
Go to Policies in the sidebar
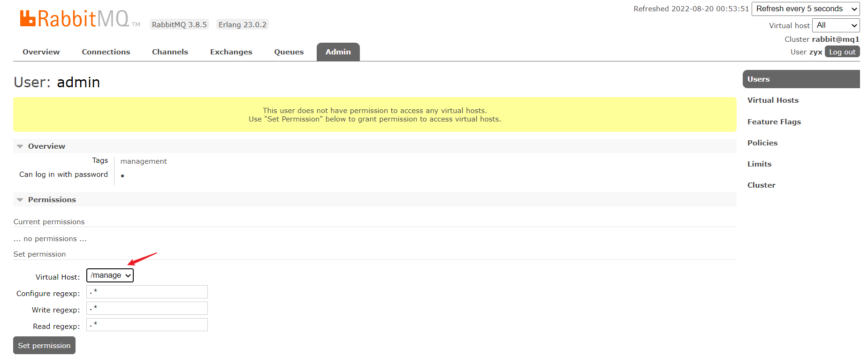click(x=762, y=143)
